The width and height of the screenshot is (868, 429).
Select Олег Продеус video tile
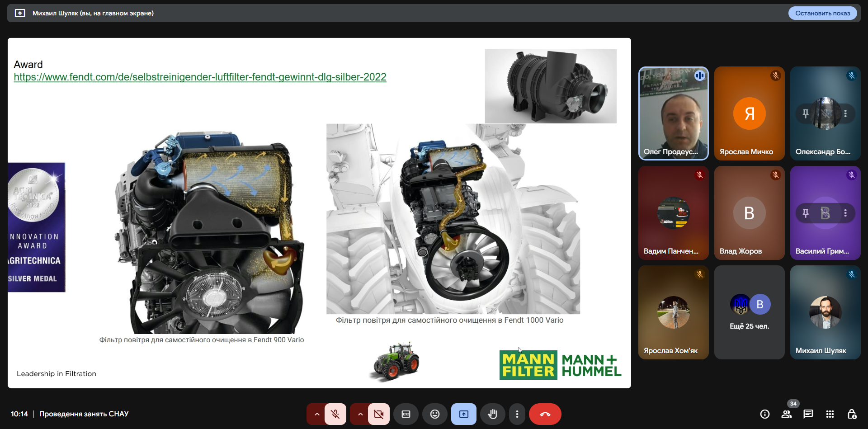[674, 113]
